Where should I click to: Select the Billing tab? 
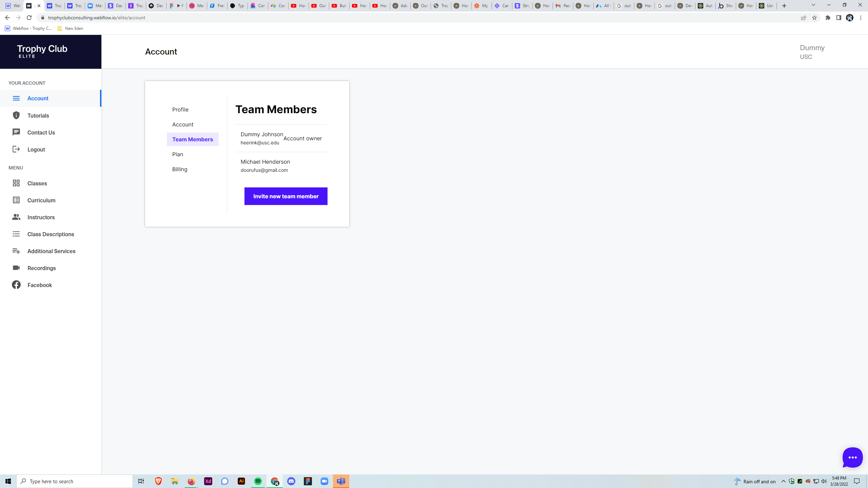pos(179,169)
